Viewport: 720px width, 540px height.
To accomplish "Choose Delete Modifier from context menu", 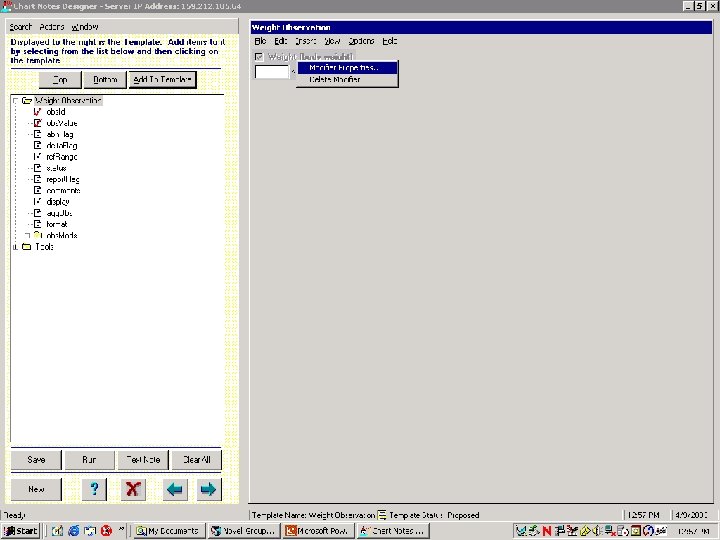I will coord(348,79).
